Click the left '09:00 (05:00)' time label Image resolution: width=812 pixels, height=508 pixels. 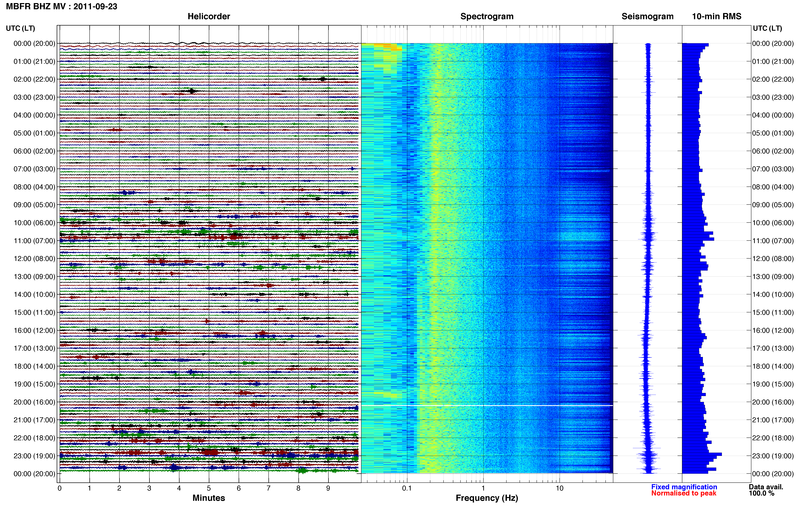coord(34,205)
